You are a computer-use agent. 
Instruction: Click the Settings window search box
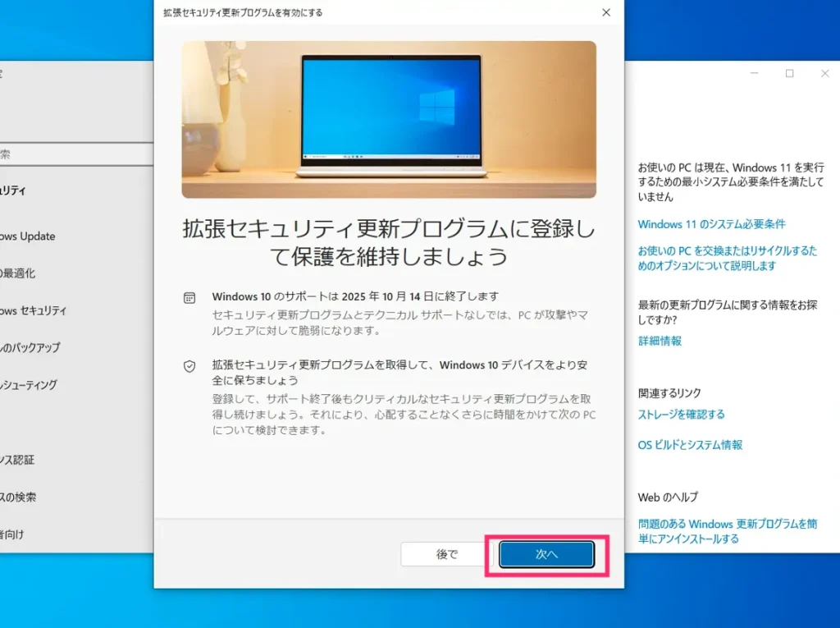(76, 154)
